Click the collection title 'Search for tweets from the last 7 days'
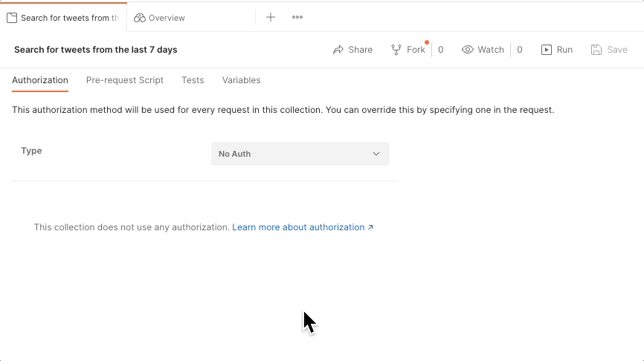644x361 pixels. pos(96,50)
